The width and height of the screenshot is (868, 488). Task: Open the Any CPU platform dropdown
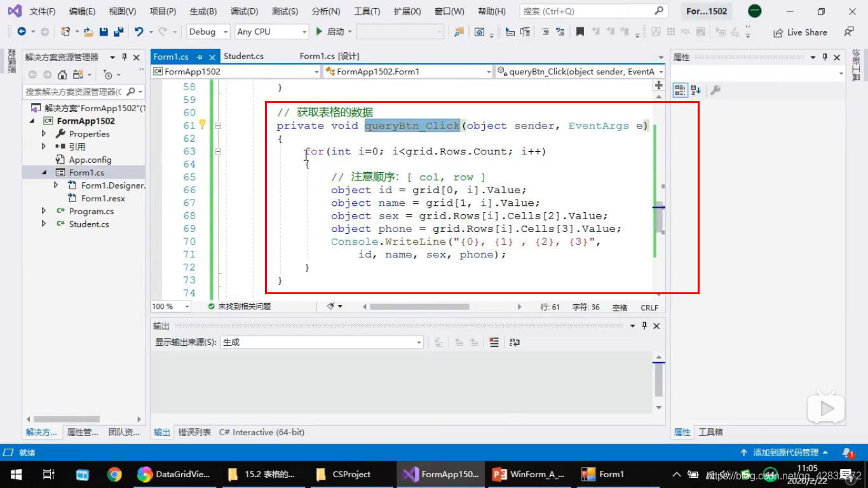271,32
